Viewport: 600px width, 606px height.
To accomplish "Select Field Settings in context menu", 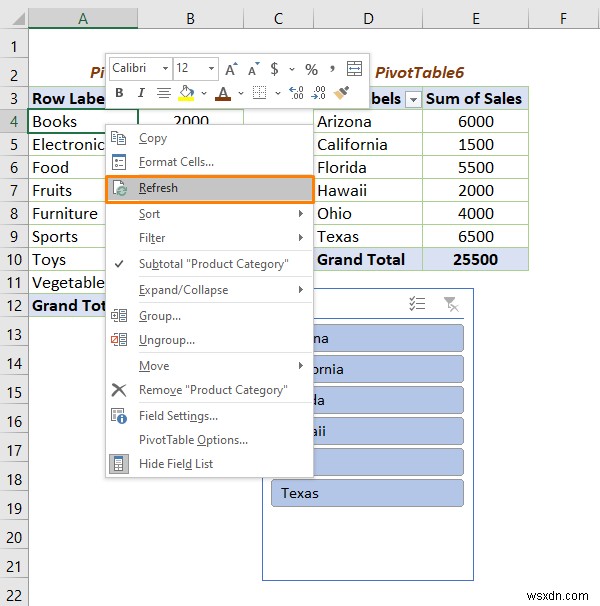I will 178,416.
